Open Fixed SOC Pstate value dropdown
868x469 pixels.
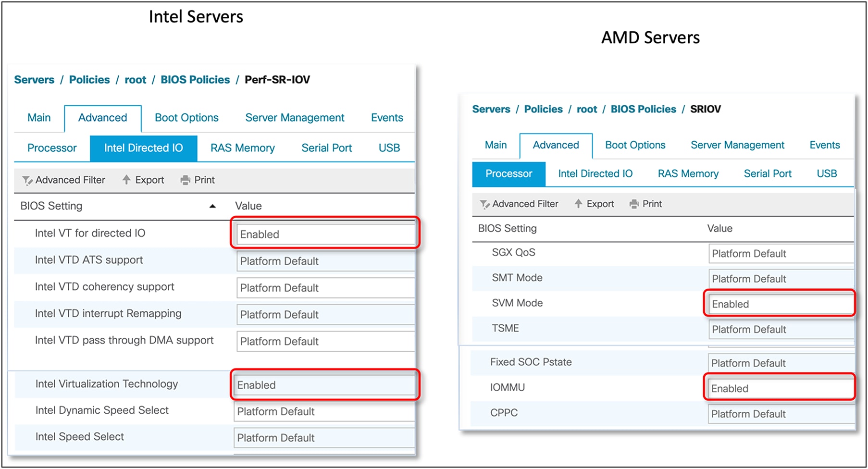pos(781,363)
